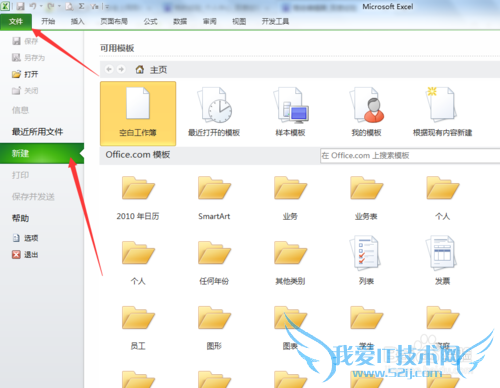Open the Redo history dropdown arrow
This screenshot has width=500, height=388.
[59, 6]
